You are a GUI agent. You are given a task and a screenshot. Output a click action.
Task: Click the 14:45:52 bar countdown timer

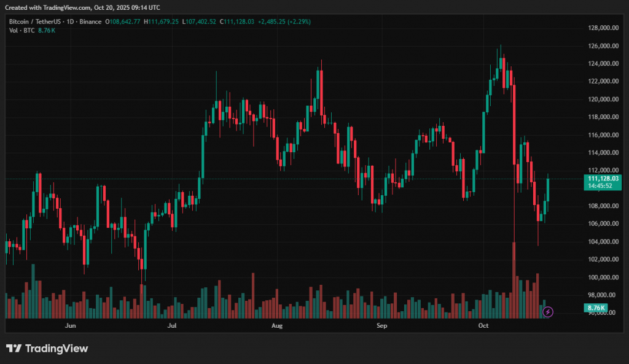click(600, 185)
